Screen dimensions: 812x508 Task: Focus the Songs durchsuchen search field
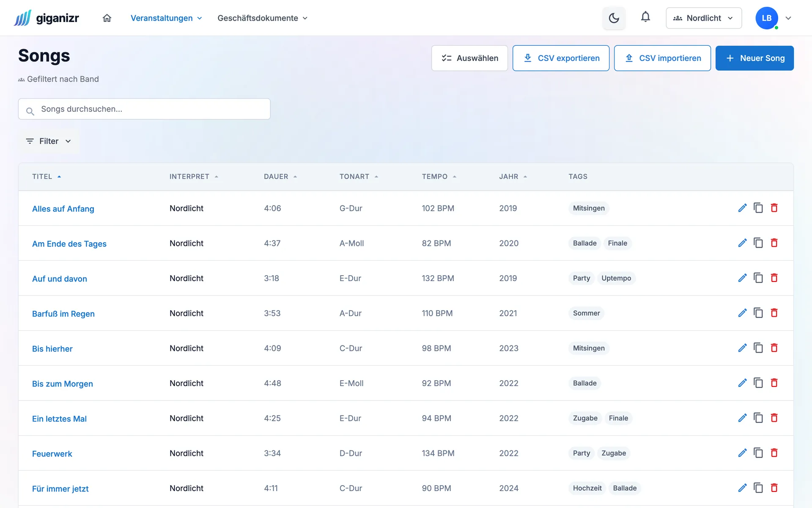click(144, 109)
